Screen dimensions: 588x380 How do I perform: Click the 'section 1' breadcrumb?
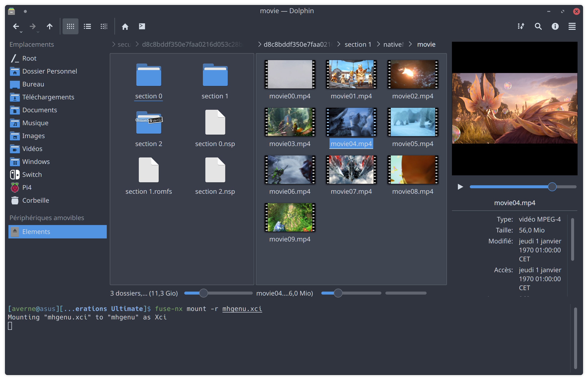pyautogui.click(x=358, y=44)
